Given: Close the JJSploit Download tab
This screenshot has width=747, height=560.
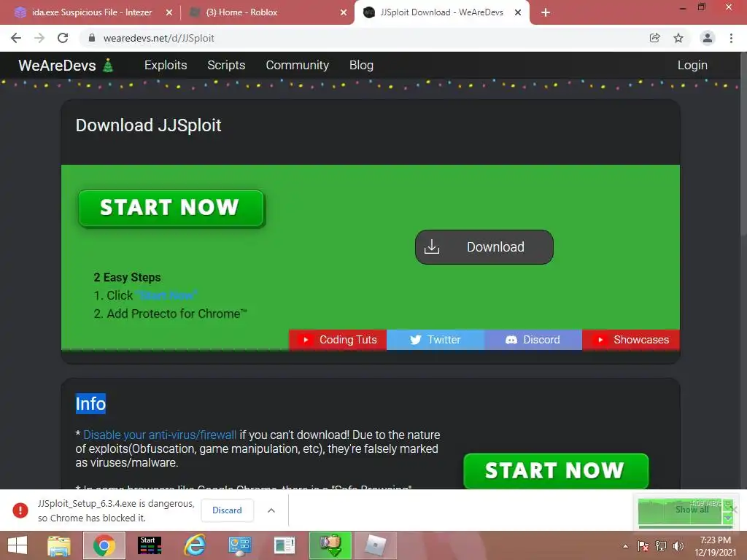Looking at the screenshot, I should pyautogui.click(x=518, y=13).
